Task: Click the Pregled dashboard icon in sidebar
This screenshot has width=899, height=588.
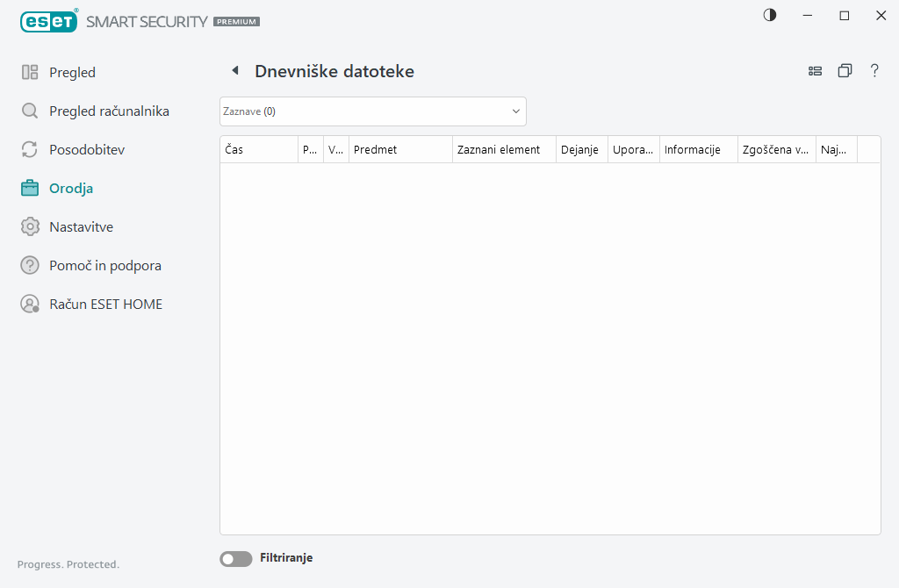Action: point(30,73)
